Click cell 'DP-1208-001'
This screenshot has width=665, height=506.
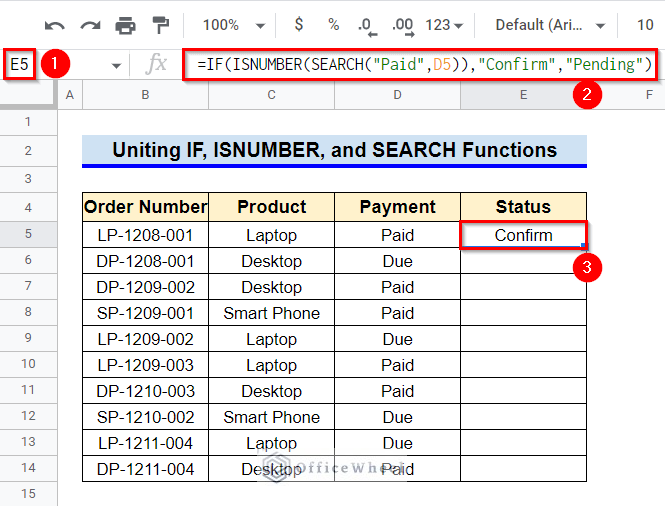pyautogui.click(x=145, y=261)
